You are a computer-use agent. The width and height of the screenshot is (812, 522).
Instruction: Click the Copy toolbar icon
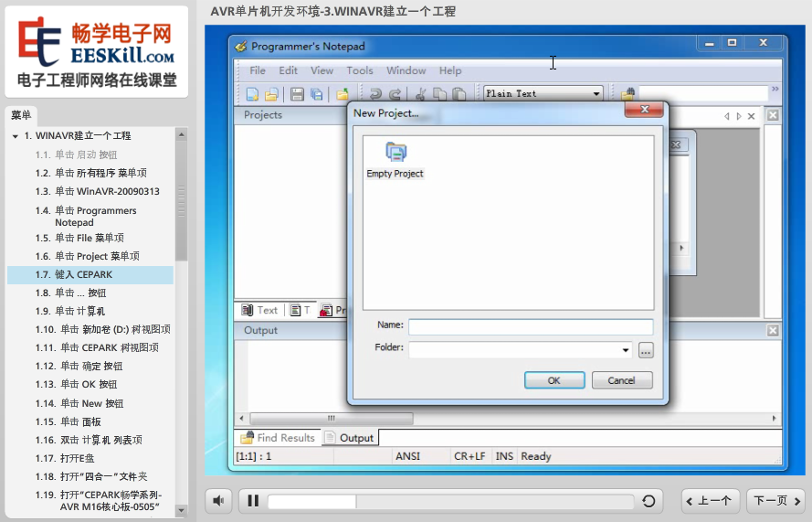pos(439,94)
